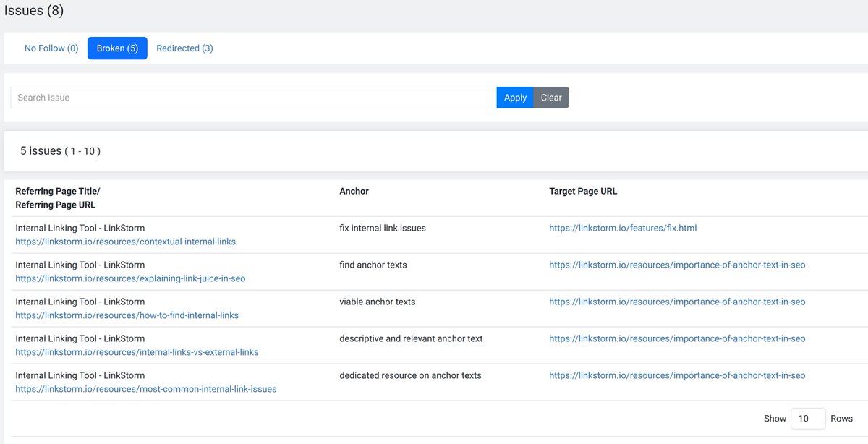Open the most-common-internal-link-issues page

tap(146, 388)
